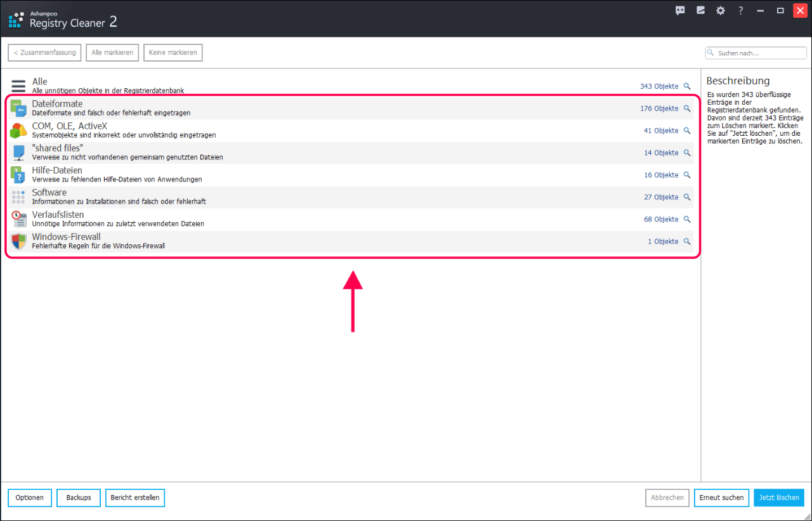Screen dimensions: 812x521
Task: Go back to Zusammenfassung
Action: (x=44, y=53)
